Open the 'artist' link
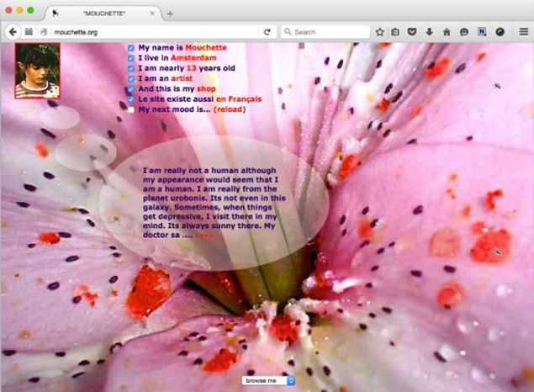This screenshot has height=392, width=534. click(x=182, y=78)
